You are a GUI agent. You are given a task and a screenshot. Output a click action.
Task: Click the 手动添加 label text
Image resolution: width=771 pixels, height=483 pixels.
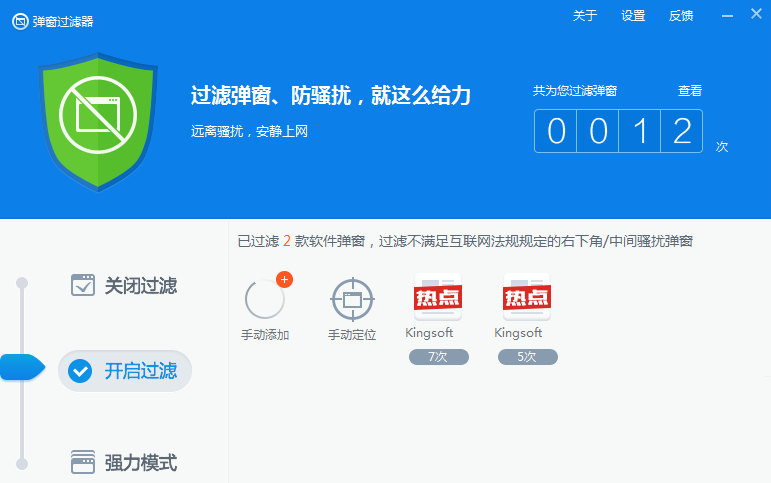265,335
